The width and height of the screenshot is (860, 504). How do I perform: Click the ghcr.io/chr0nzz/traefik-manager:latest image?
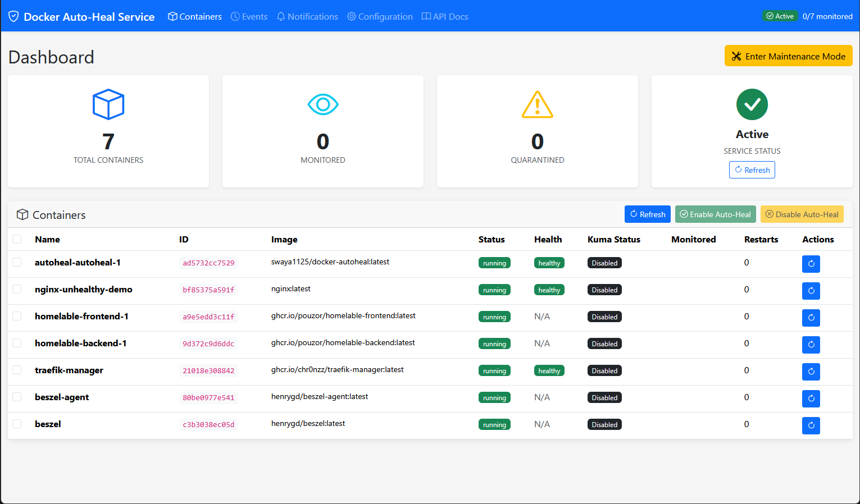click(x=338, y=369)
